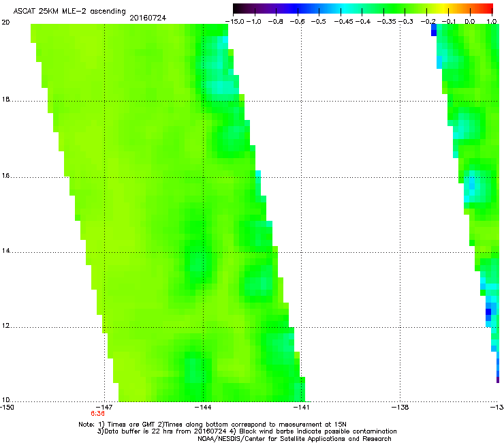
Task: Click the ASCAT 25KM MLE-2 ascending title
Action: [69, 12]
